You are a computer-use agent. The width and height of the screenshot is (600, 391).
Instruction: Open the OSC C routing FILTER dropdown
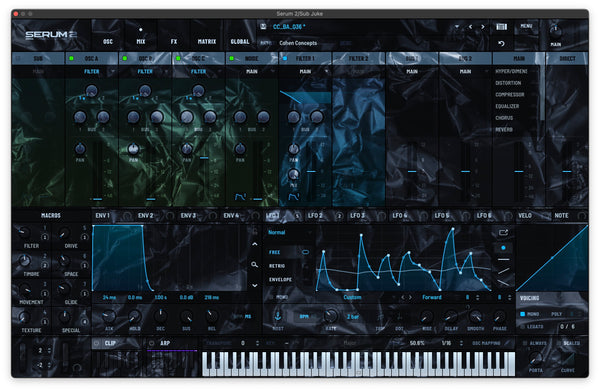[199, 72]
